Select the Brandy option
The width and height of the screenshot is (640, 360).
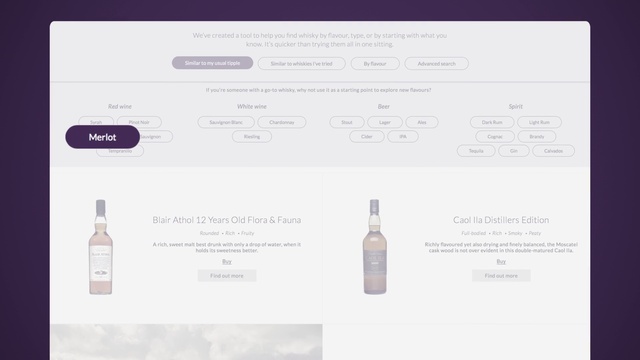point(537,136)
